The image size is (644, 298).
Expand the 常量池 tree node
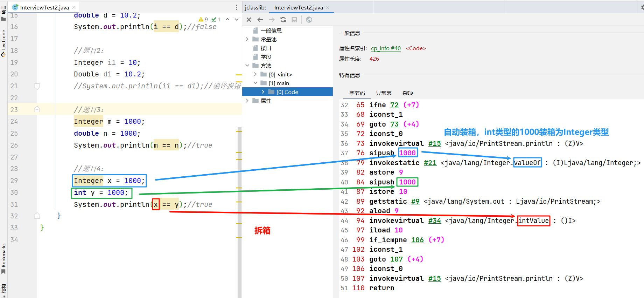pyautogui.click(x=247, y=39)
